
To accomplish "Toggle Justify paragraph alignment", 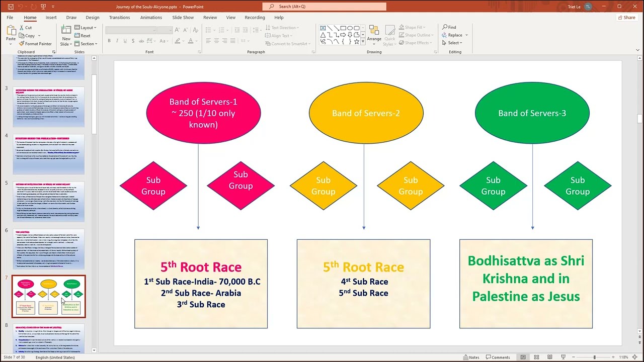I will [x=232, y=41].
